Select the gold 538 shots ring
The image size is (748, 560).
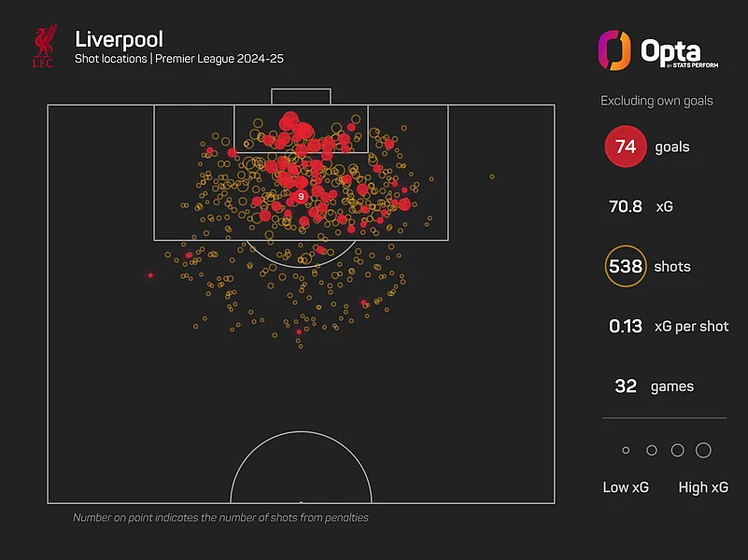[x=626, y=267]
